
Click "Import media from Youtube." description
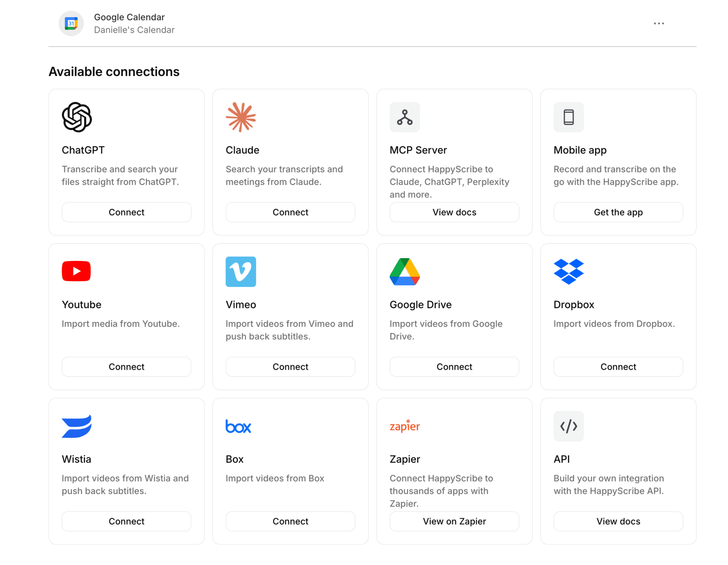(x=121, y=324)
